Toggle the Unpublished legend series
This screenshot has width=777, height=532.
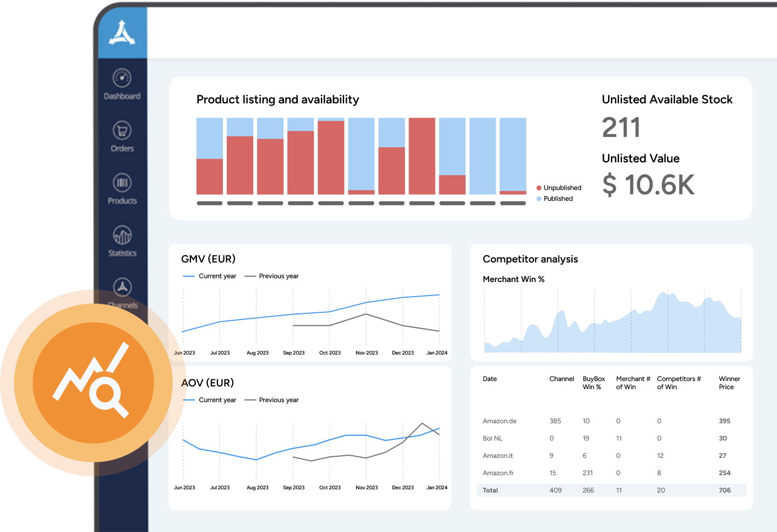[x=562, y=188]
